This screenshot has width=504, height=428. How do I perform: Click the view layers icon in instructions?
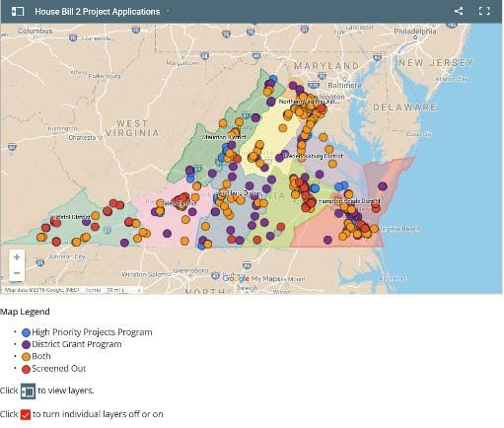[x=28, y=392]
